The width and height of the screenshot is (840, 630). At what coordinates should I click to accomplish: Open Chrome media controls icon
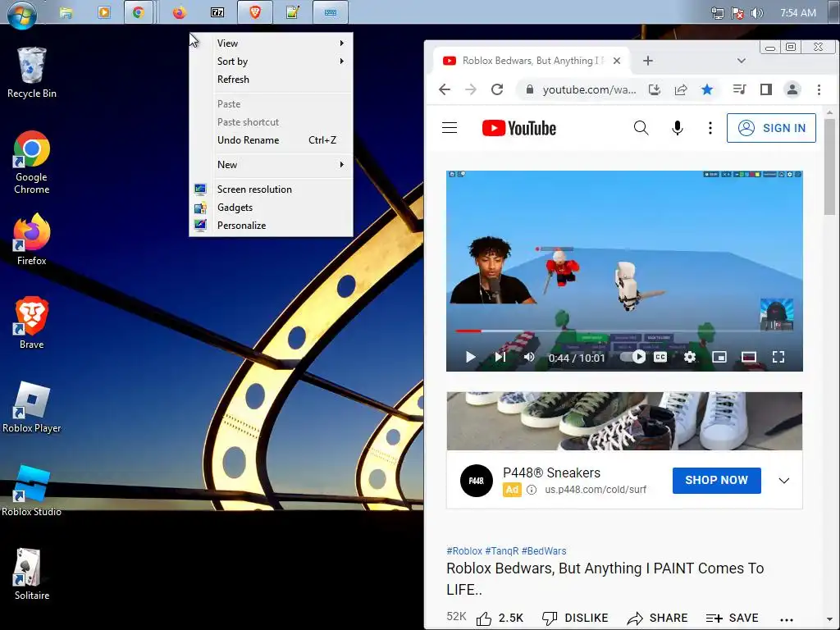tap(740, 89)
